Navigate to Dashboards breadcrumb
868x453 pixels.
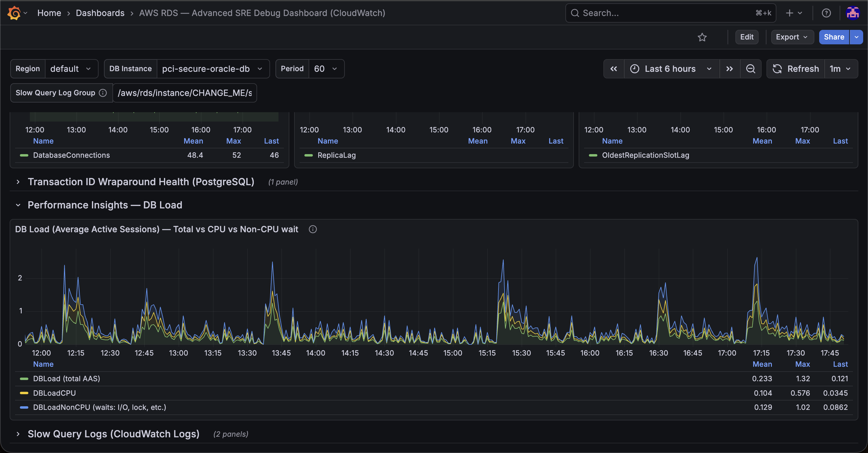(x=100, y=13)
